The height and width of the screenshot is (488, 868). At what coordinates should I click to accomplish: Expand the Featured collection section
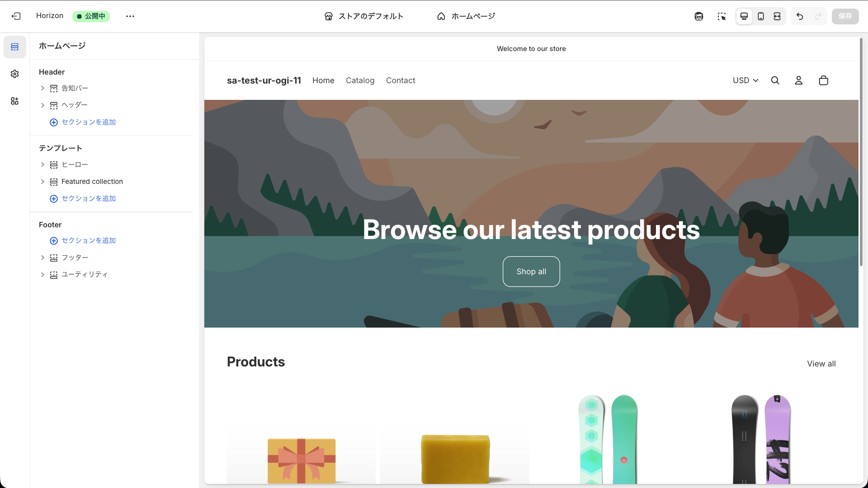[42, 182]
